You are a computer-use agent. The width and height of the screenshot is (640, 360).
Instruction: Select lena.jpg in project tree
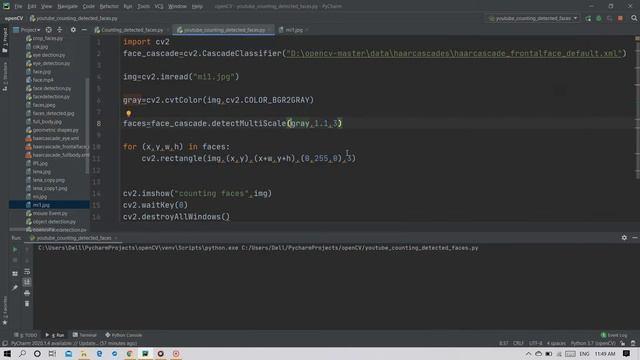[x=42, y=172]
